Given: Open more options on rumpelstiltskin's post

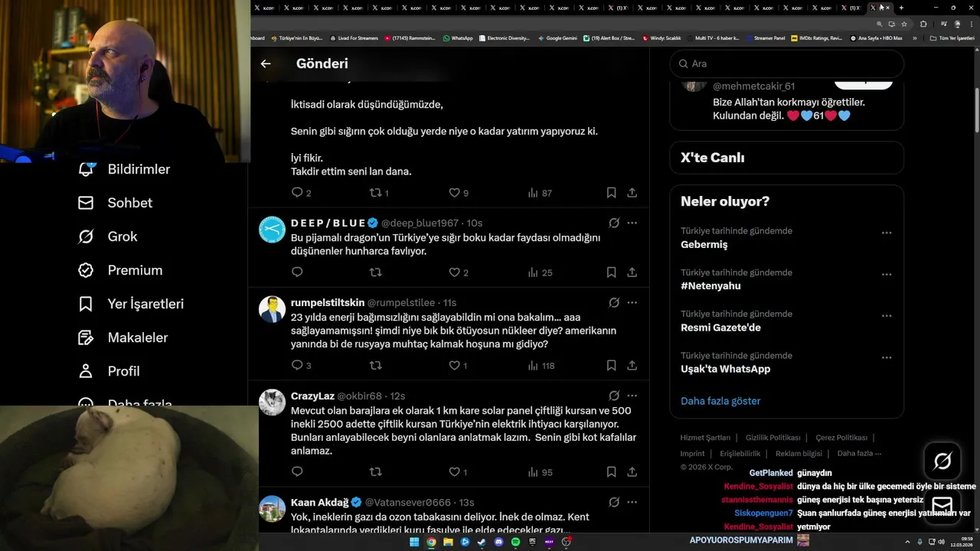Looking at the screenshot, I should pyautogui.click(x=632, y=302).
